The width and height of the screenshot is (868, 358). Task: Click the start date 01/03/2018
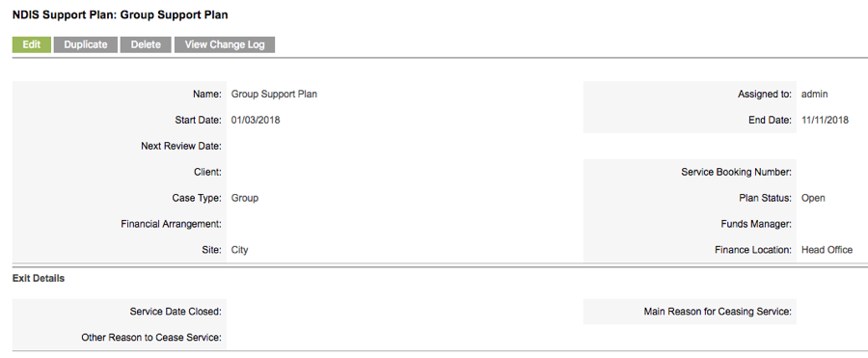pos(256,120)
